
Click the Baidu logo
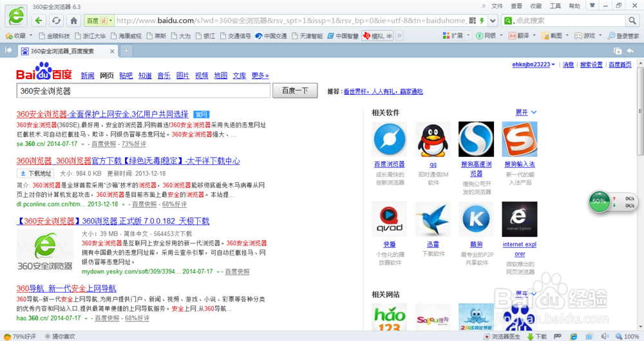(x=44, y=71)
